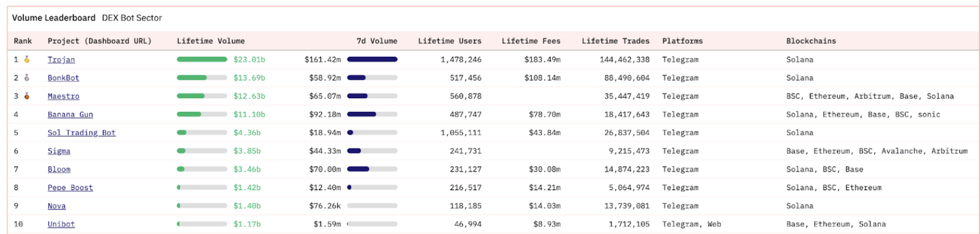Select the 1,712,105 lifetime trades cell
This screenshot has width=980, height=234.
[x=630, y=224]
